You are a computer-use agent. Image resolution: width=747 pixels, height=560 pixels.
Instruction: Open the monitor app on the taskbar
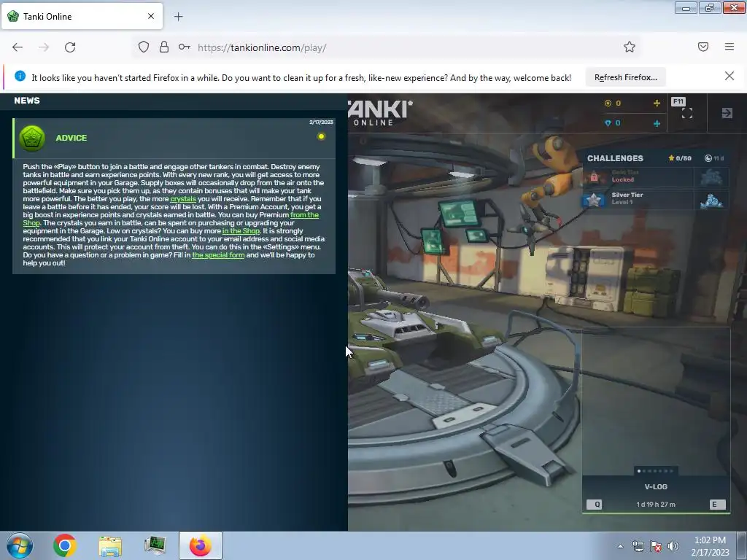[x=155, y=545]
